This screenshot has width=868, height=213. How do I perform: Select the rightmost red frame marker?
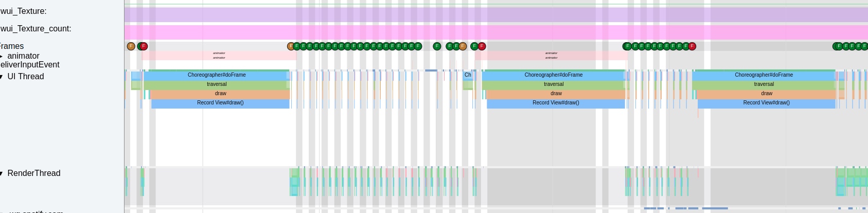[692, 46]
